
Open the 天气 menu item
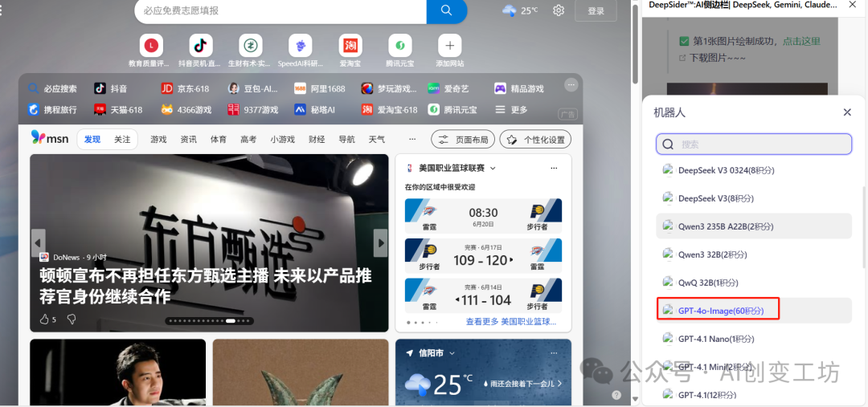tap(376, 140)
